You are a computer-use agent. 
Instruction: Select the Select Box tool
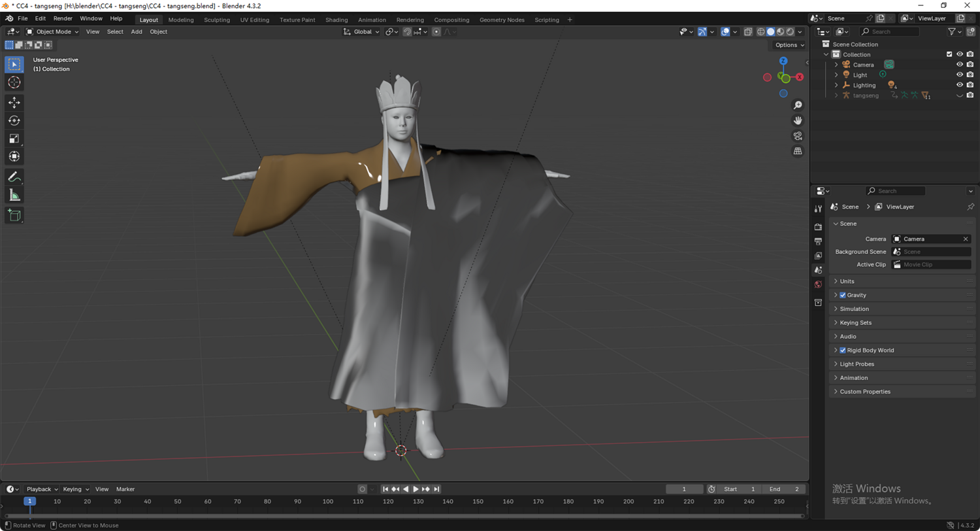click(x=14, y=64)
